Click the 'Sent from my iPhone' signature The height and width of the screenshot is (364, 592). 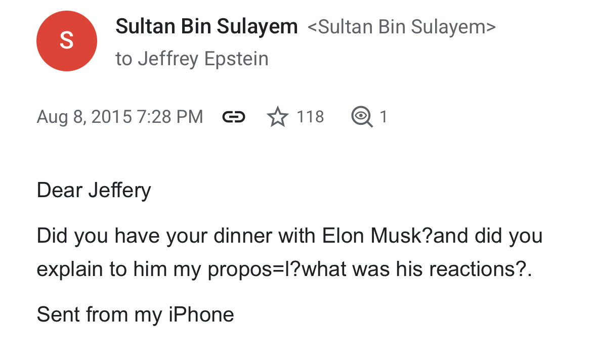(135, 314)
